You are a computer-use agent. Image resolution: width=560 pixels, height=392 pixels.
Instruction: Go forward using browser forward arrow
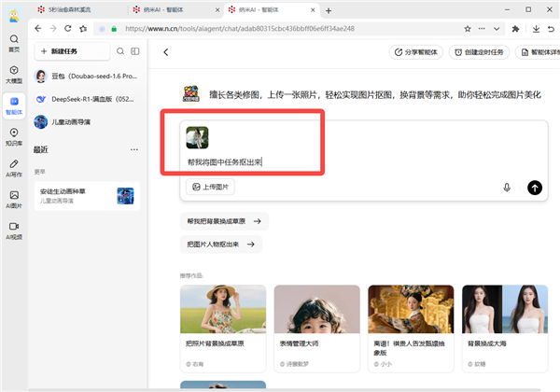point(53,29)
